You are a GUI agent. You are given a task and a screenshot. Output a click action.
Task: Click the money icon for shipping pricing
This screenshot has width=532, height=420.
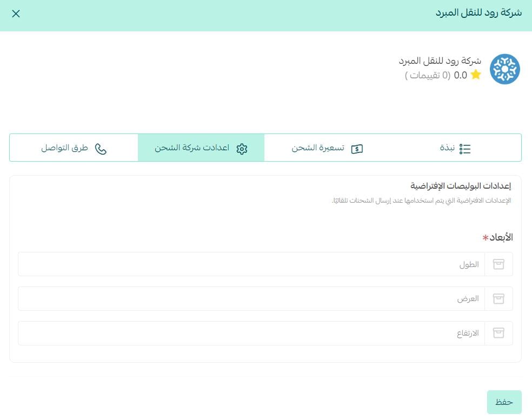[357, 149]
